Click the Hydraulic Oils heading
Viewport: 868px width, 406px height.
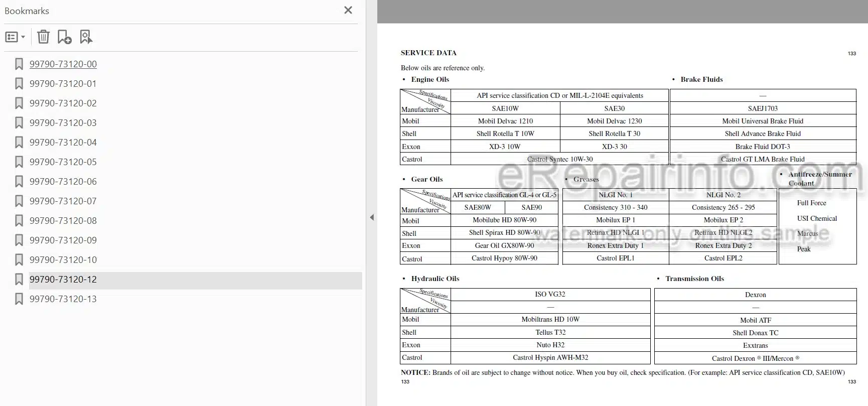pyautogui.click(x=435, y=279)
